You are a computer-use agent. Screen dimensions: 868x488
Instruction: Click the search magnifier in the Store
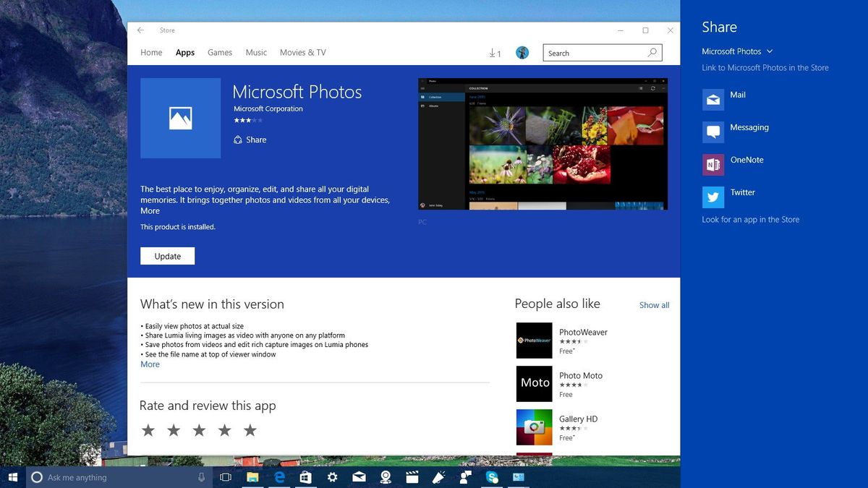point(651,53)
